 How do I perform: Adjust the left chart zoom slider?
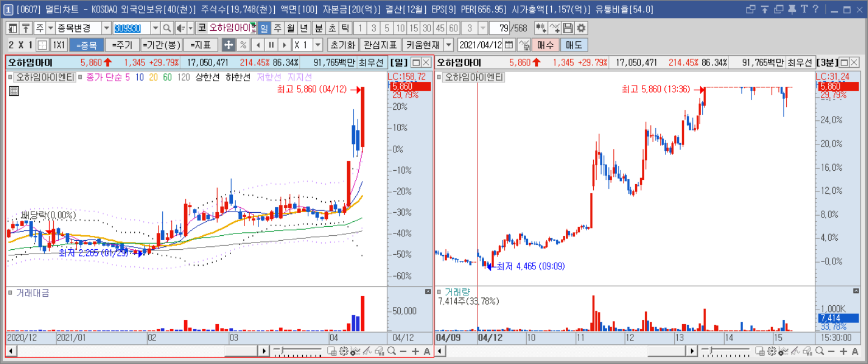pyautogui.click(x=298, y=351)
